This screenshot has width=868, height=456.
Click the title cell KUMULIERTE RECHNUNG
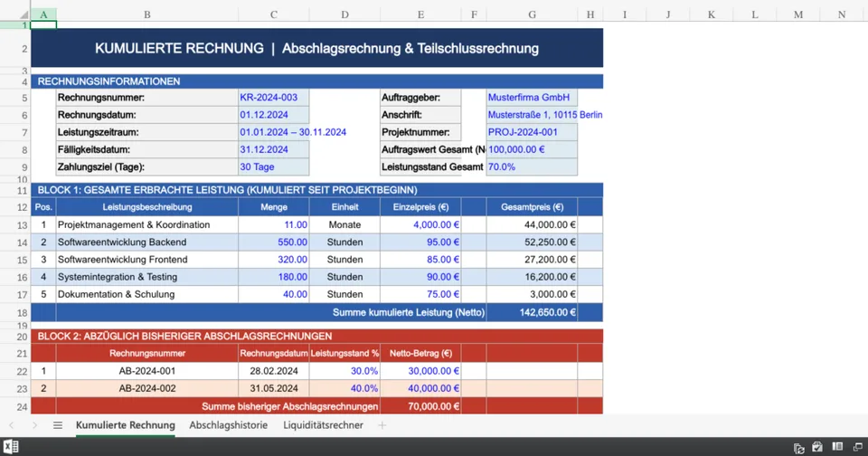click(316, 48)
